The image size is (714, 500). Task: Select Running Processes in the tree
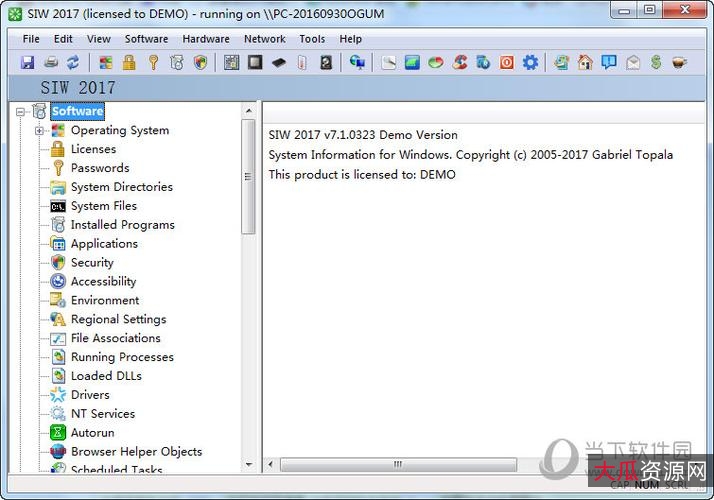click(122, 357)
